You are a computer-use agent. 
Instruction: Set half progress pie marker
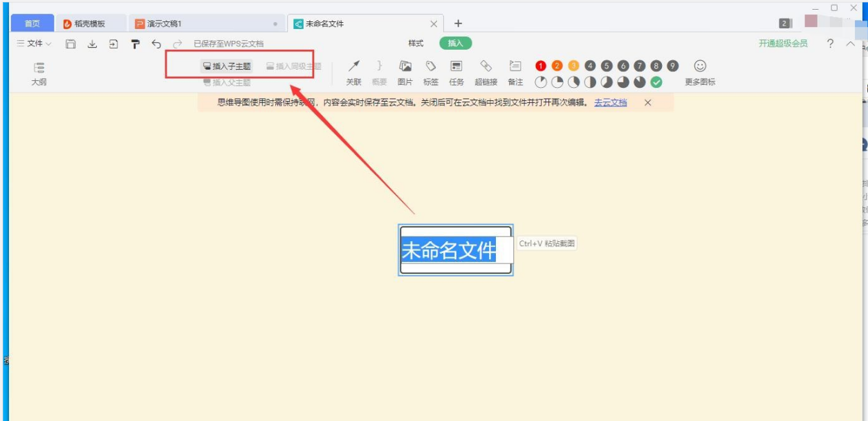coord(590,82)
